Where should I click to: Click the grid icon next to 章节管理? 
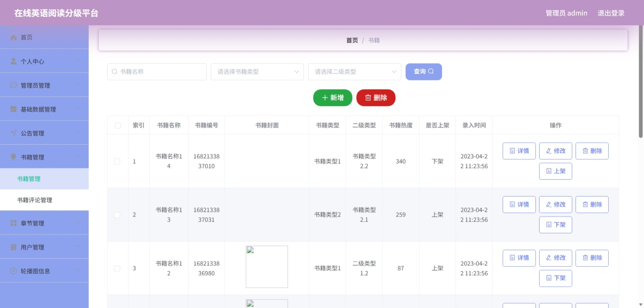click(14, 223)
